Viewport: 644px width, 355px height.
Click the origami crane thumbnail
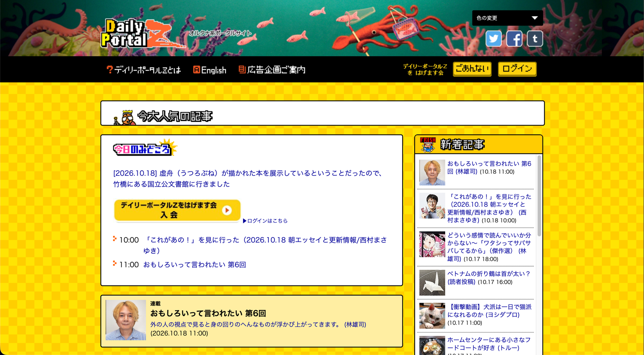pos(432,283)
